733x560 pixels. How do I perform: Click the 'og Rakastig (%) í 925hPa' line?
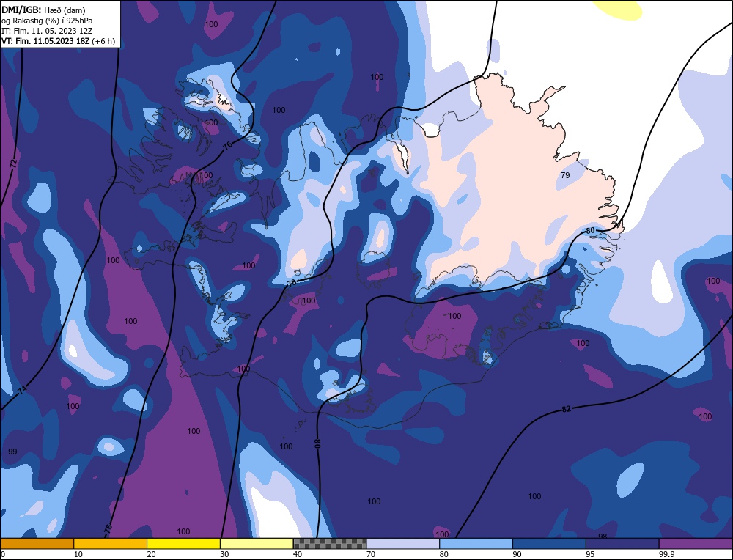pos(47,21)
